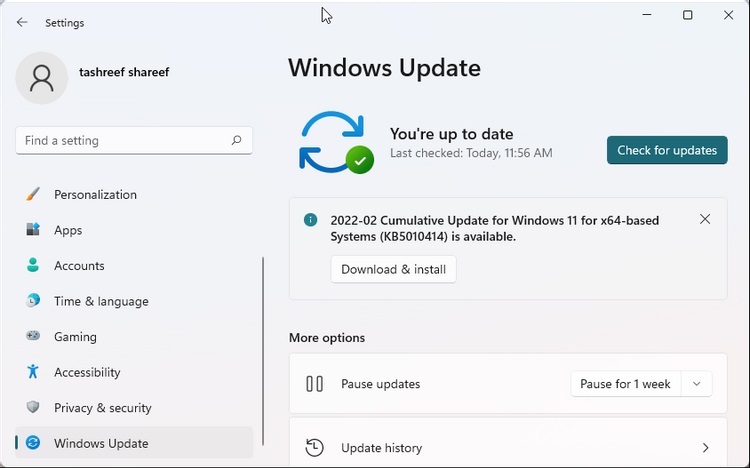Open Time & language settings
The width and height of the screenshot is (750, 468).
134,301
